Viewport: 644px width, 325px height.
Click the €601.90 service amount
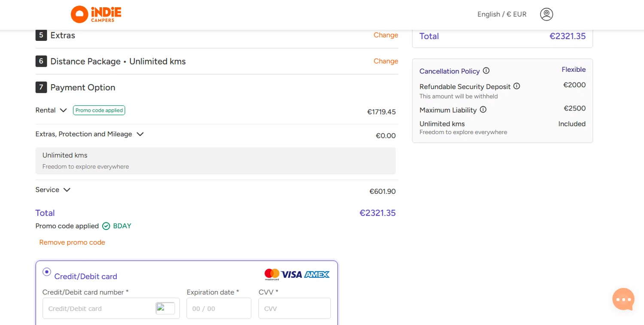click(x=383, y=191)
